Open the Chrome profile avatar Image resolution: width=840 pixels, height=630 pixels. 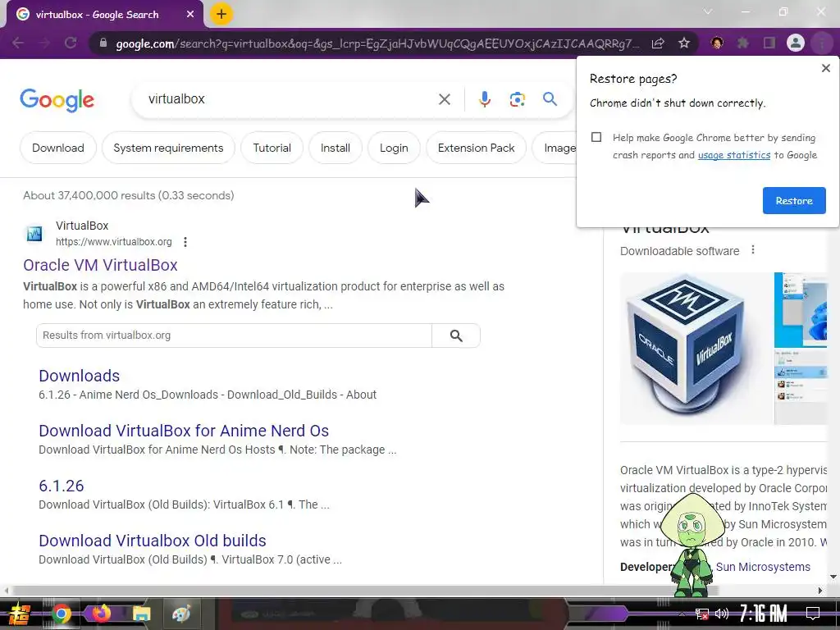[796, 43]
